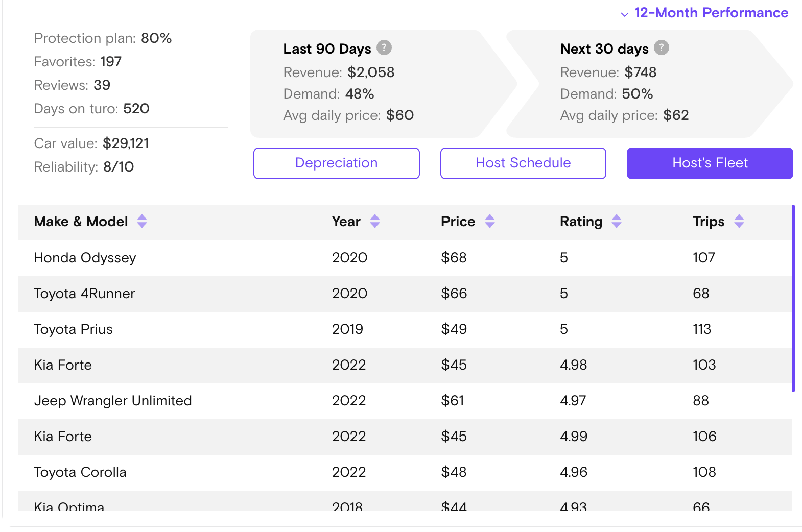Screen dimensions: 802x532
Task: Click the Avg daily price $62 value
Action: [676, 115]
